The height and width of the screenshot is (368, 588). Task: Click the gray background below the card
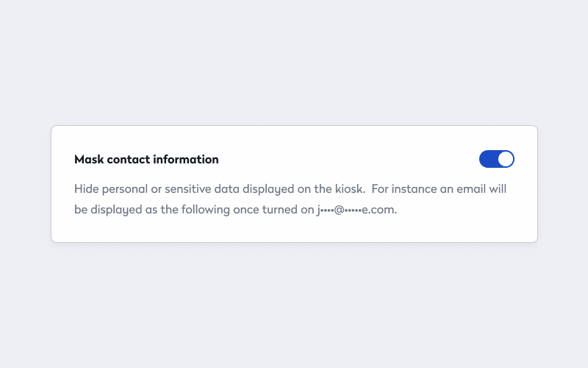(x=294, y=309)
